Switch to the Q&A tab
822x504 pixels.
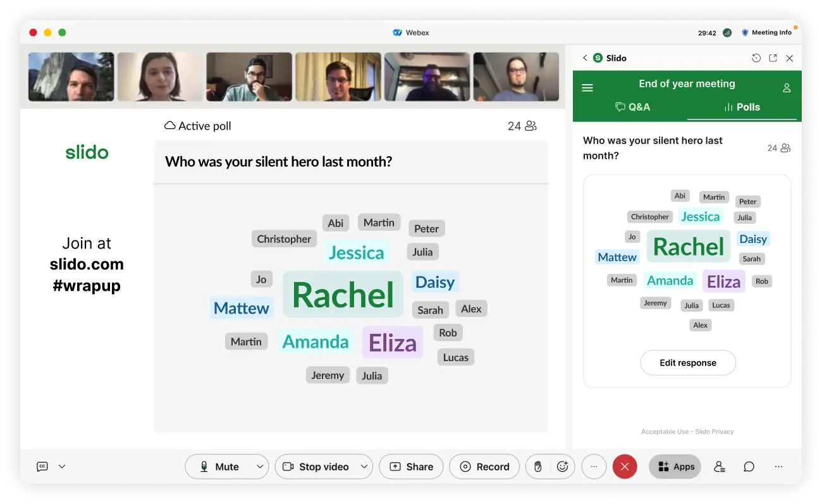coord(632,107)
